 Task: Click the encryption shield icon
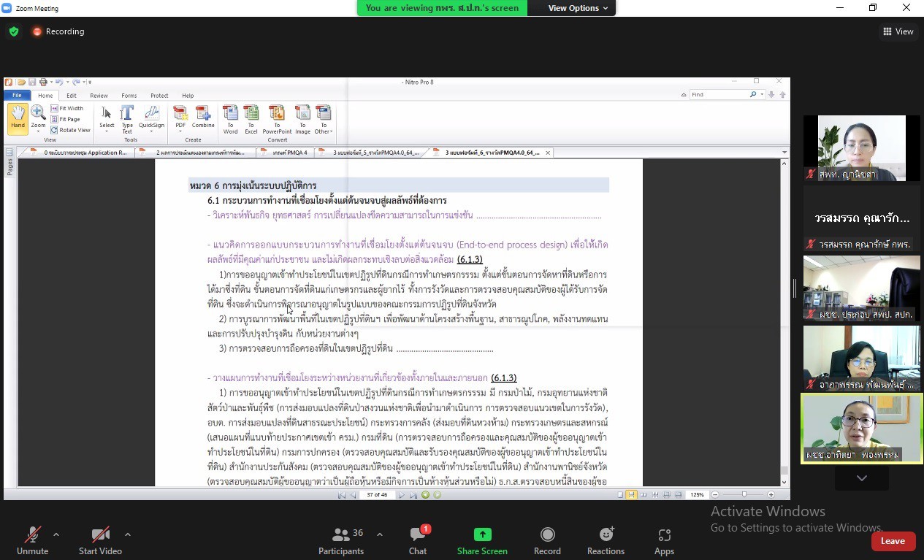[14, 31]
